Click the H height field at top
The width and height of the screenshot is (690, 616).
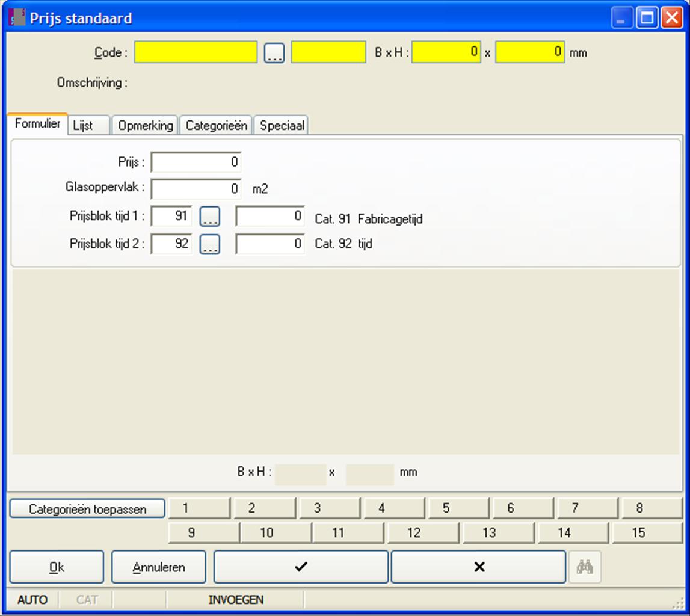pos(530,52)
